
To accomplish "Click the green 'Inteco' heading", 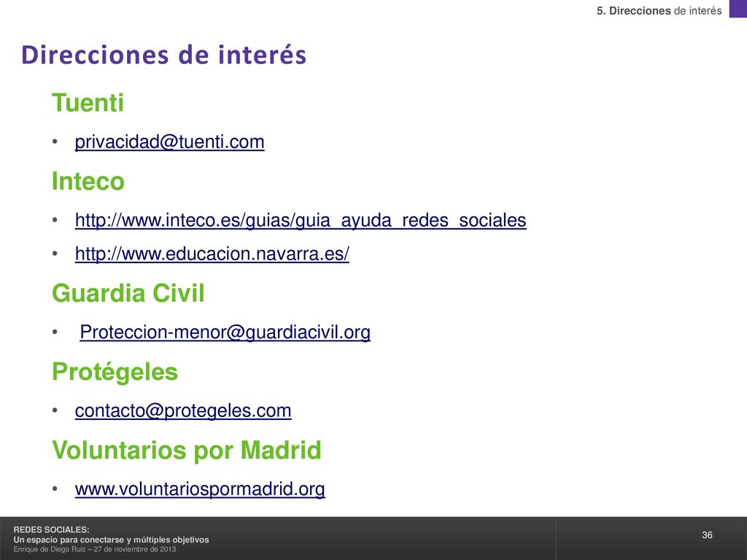I will point(88,182).
